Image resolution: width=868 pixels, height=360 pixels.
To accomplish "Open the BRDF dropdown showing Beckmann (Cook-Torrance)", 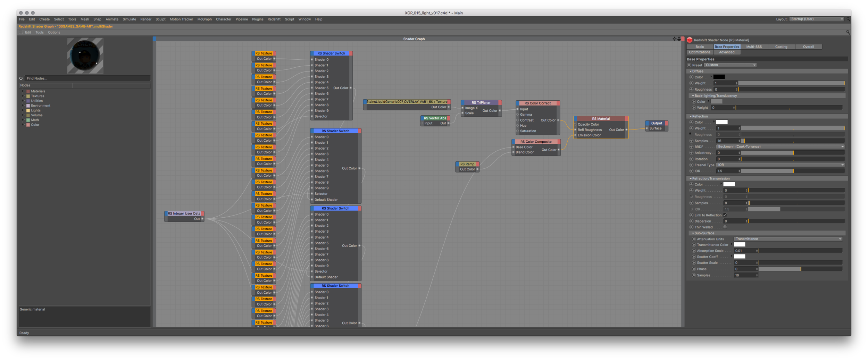I will (x=781, y=147).
